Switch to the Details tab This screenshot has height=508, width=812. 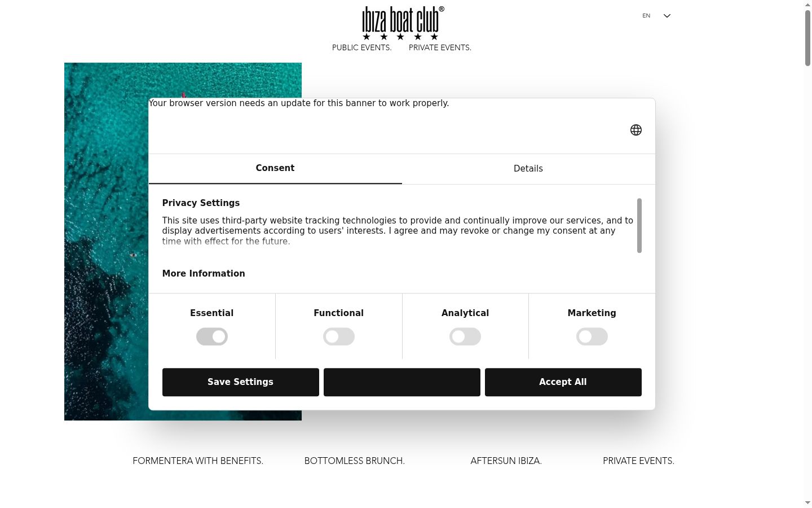528,169
